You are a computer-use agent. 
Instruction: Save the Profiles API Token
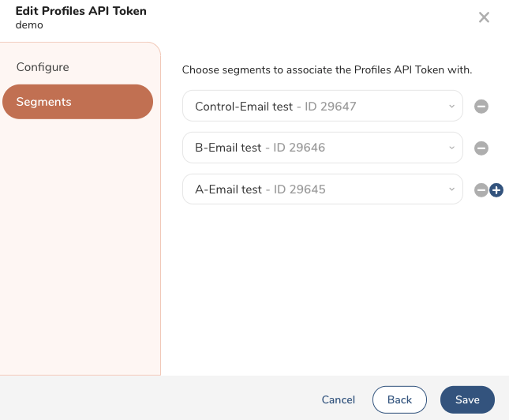467,399
